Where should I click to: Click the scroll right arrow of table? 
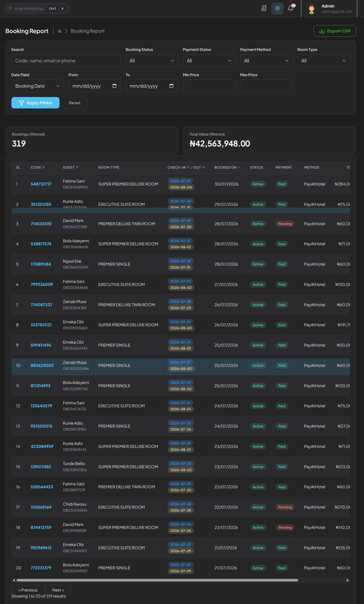point(347,580)
